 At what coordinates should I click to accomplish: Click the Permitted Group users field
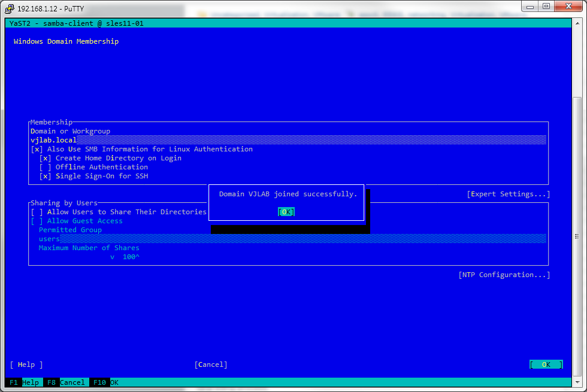288,239
